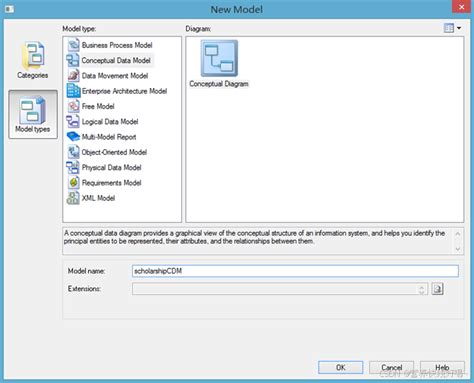Screen dimensions: 474x383
Task: Click the Extensions stepper arrows
Action: (x=422, y=289)
